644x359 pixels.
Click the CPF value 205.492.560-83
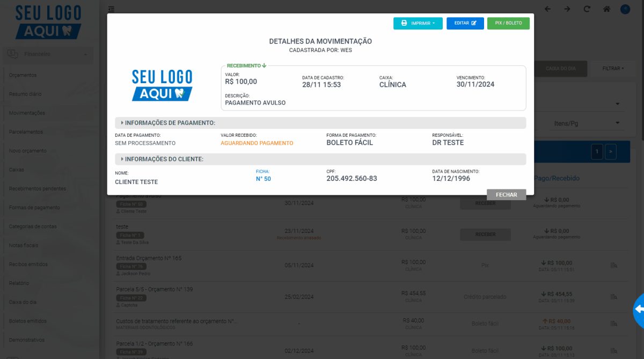pos(352,179)
